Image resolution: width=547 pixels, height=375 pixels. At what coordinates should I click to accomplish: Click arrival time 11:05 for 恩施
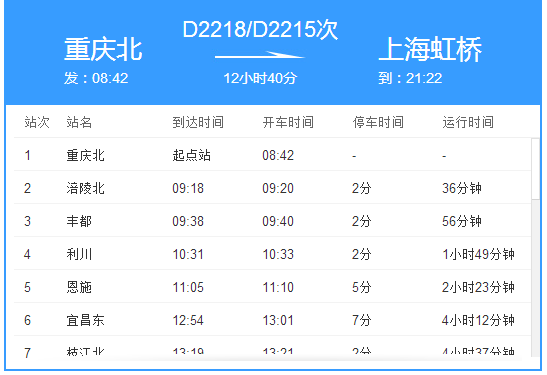coord(188,287)
